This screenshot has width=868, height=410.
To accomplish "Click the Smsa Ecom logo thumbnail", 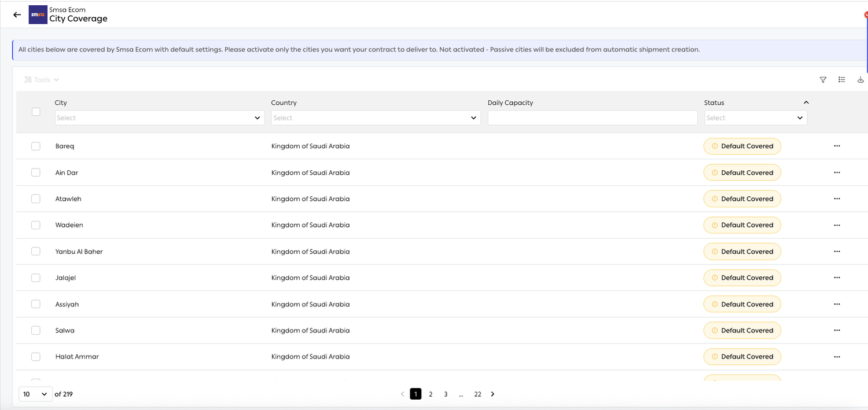I will click(x=38, y=14).
